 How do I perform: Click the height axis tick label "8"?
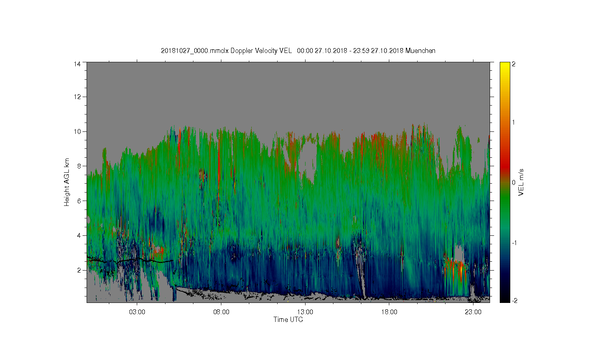tap(79, 166)
